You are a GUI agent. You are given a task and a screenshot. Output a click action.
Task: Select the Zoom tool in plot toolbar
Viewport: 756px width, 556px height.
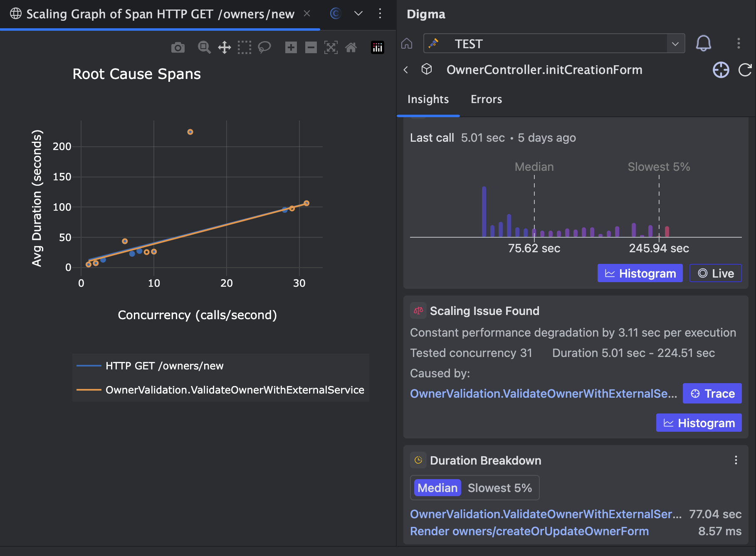(x=204, y=47)
